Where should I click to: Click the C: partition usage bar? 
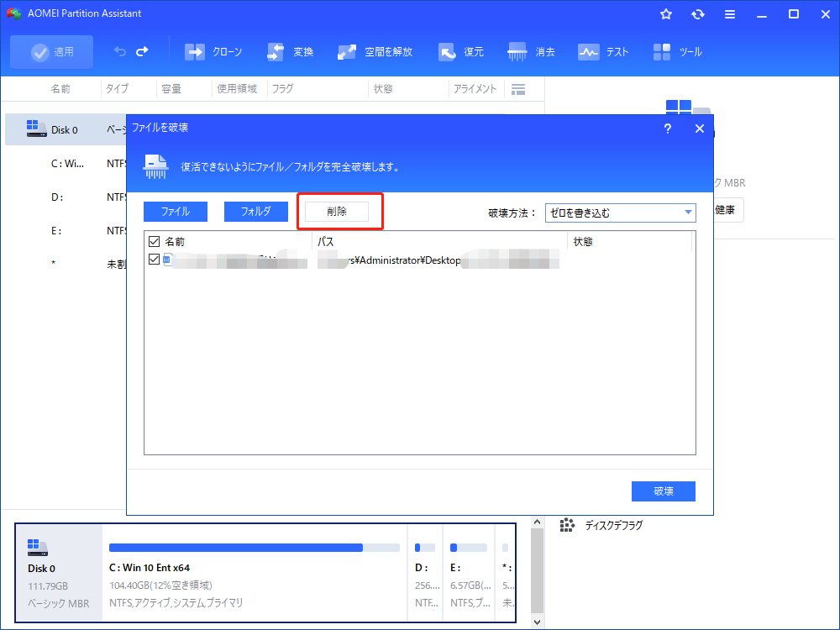tap(255, 548)
